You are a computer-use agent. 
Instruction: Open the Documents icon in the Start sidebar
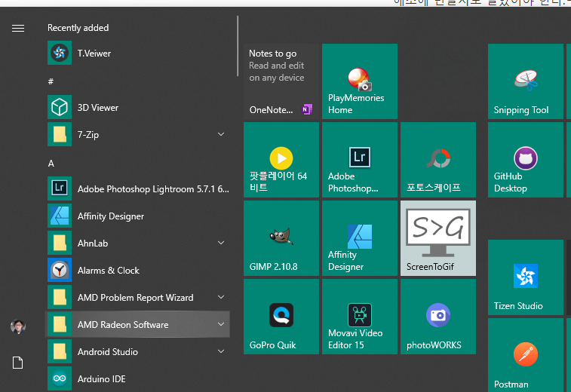click(18, 363)
